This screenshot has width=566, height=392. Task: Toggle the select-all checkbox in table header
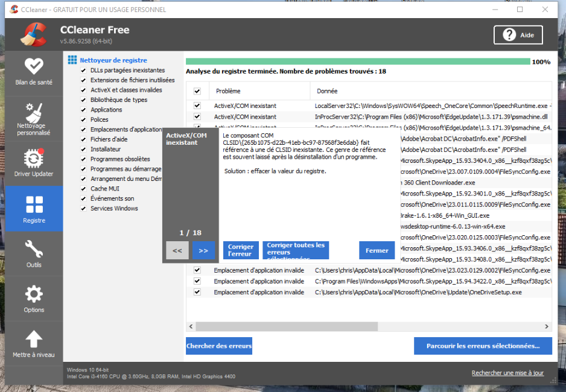click(197, 91)
